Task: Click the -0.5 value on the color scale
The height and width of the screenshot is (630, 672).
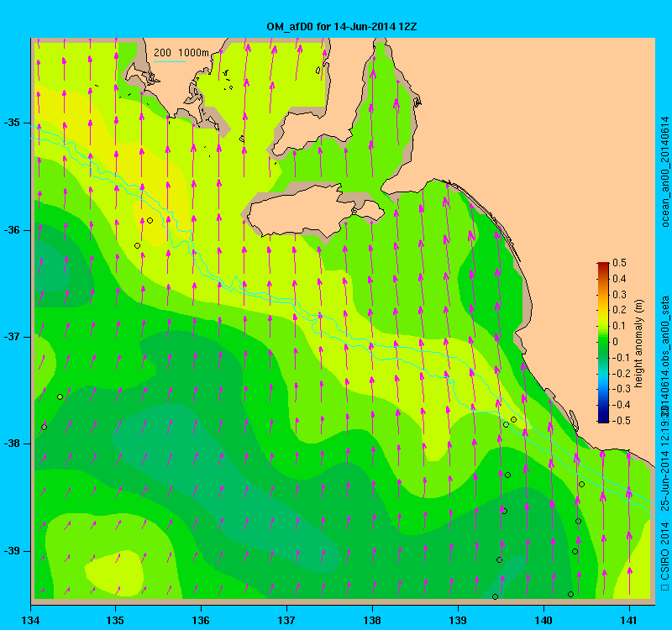Action: pyautogui.click(x=620, y=421)
